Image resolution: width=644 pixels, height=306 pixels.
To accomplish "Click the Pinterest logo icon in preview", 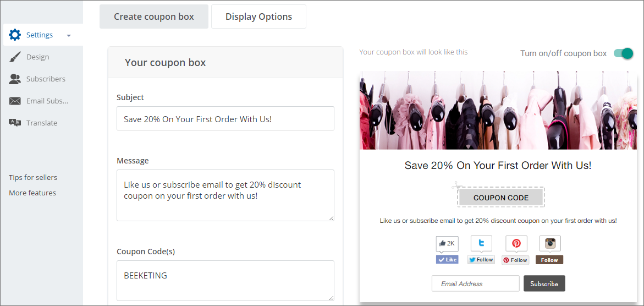I will point(516,243).
